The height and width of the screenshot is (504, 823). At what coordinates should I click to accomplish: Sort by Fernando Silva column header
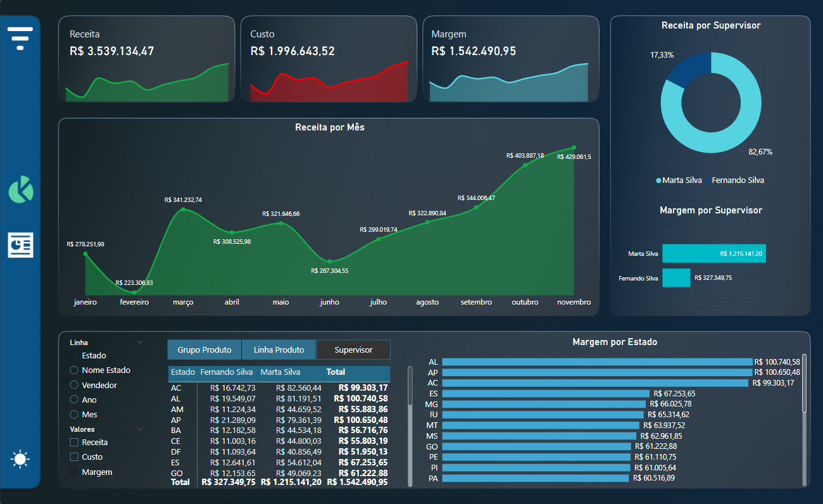(x=226, y=372)
